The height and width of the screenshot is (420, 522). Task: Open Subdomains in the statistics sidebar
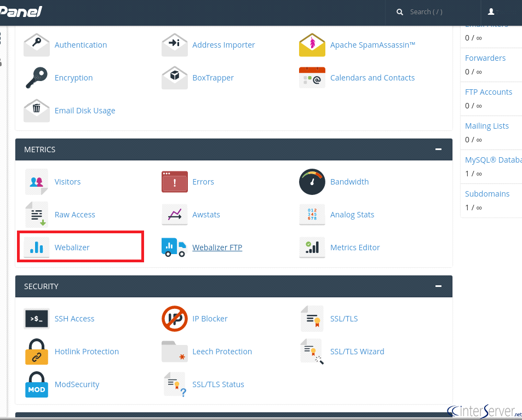coord(487,194)
